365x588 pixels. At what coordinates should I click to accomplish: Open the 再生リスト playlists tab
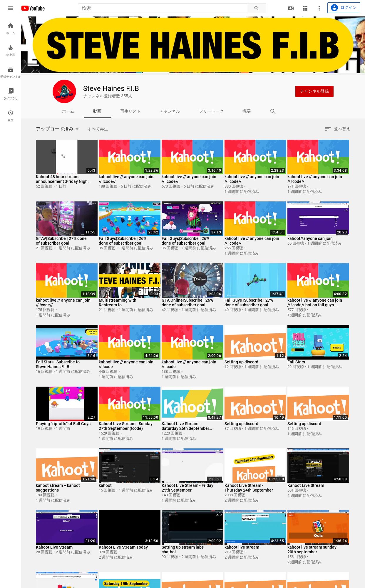[130, 111]
